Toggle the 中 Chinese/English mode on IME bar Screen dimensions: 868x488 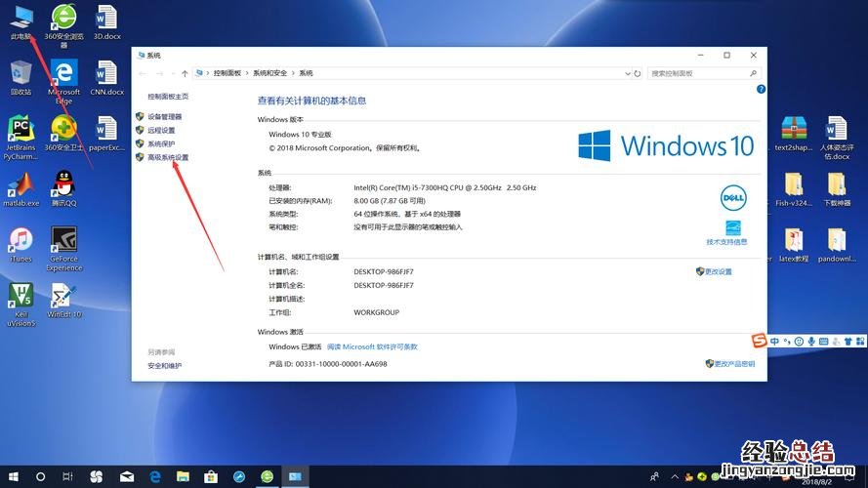coord(774,342)
